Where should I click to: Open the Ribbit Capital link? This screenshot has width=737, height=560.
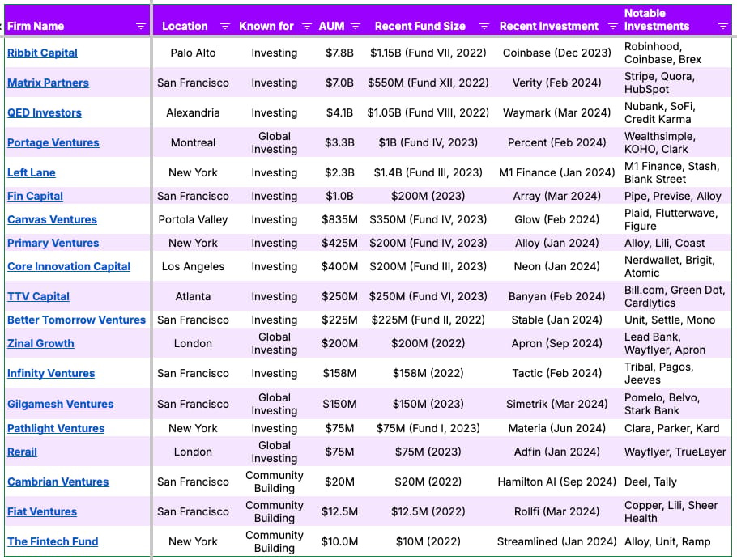42,53
